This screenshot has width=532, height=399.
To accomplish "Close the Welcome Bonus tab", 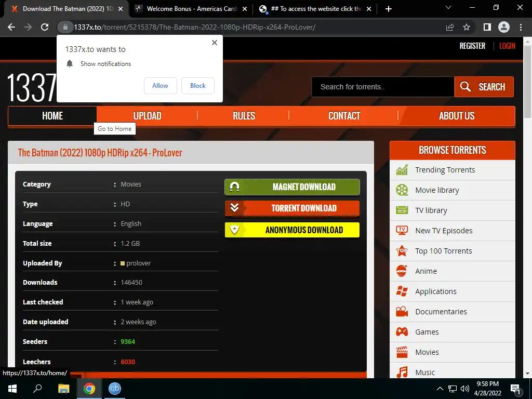I will (x=245, y=9).
